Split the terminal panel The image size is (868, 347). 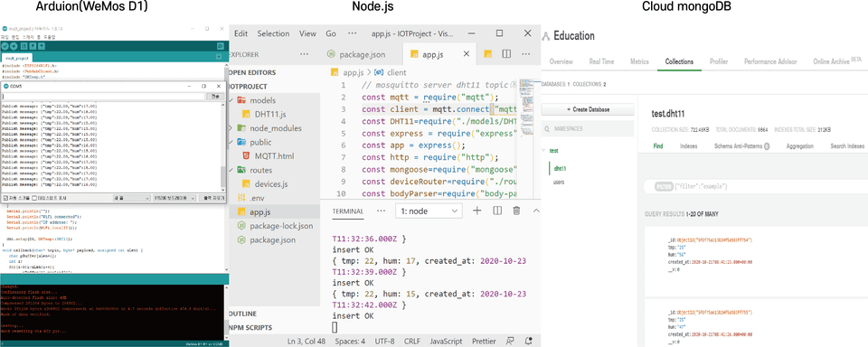coord(497,211)
